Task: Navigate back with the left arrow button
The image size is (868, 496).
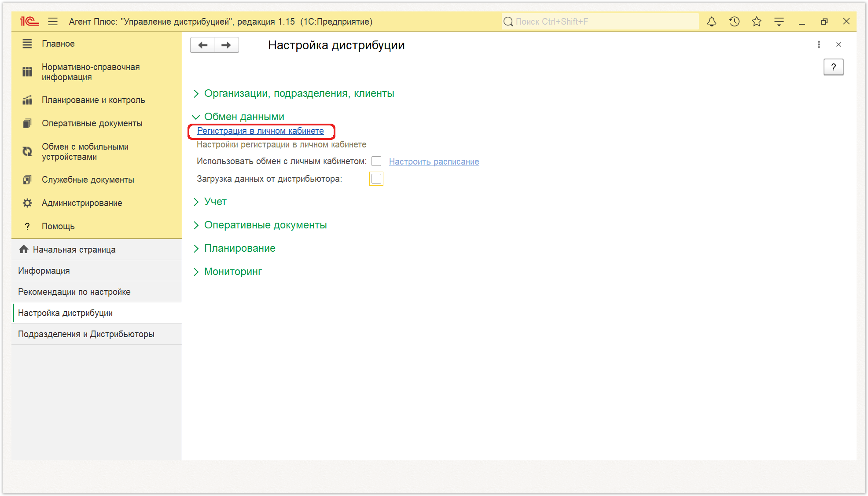Action: [202, 45]
